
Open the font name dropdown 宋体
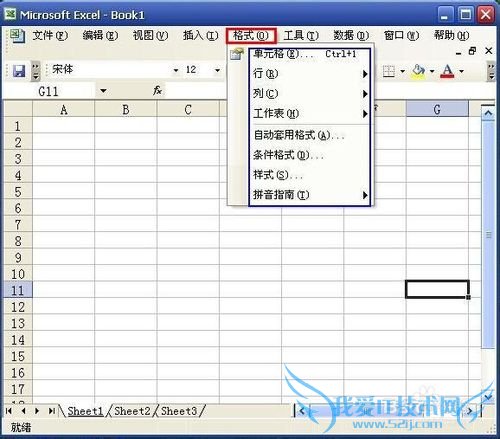coord(176,70)
